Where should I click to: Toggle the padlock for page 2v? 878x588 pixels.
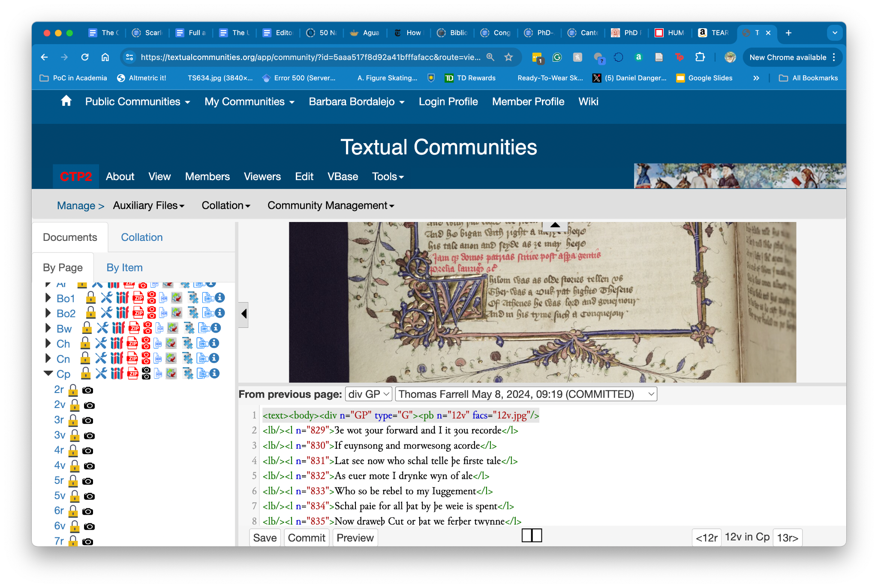pyautogui.click(x=75, y=405)
